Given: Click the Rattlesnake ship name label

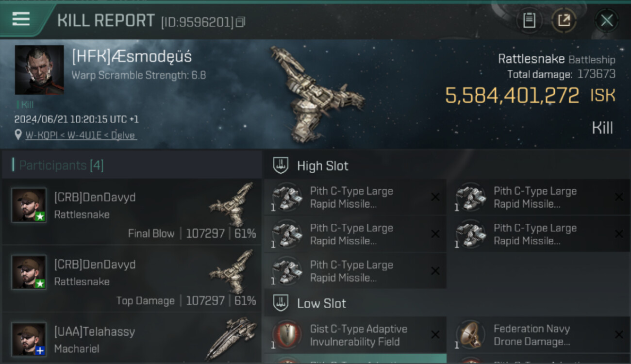Looking at the screenshot, I should (531, 59).
